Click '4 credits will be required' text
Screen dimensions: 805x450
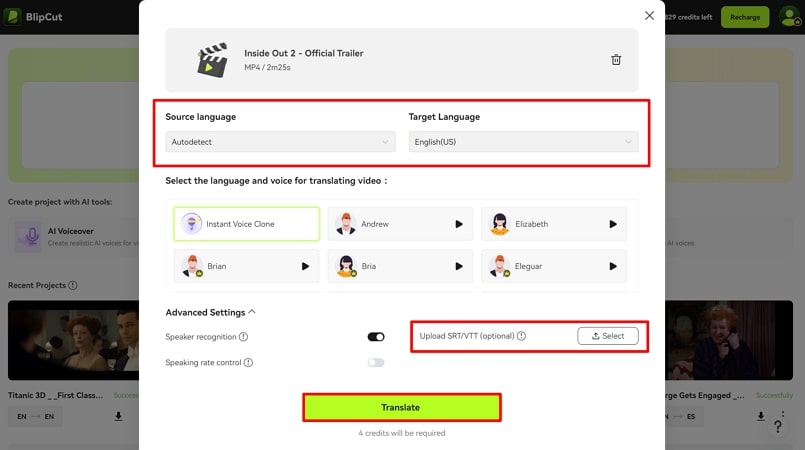click(401, 433)
